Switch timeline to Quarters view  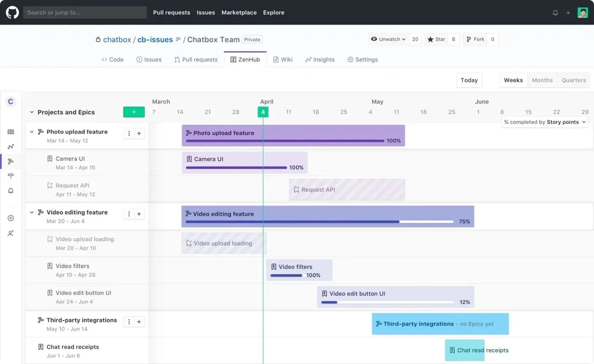tap(573, 80)
